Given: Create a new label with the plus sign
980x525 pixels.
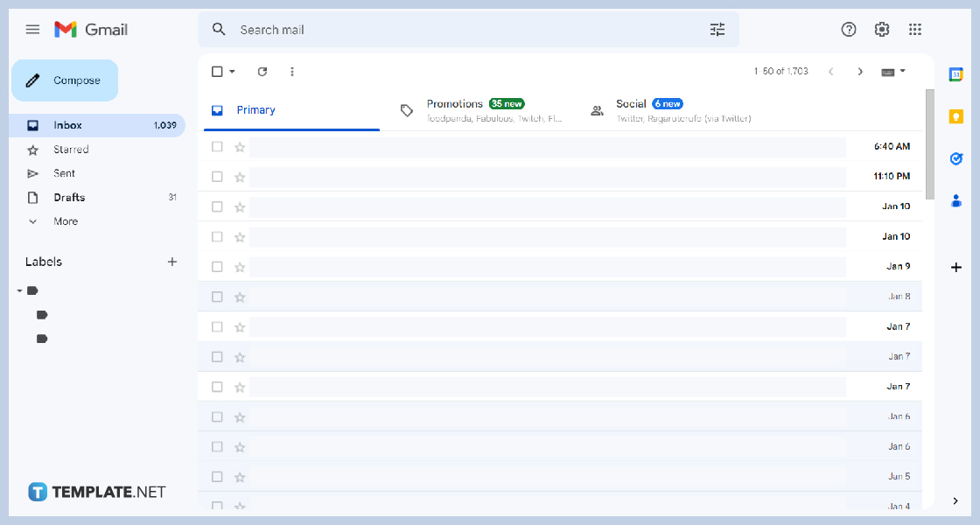Looking at the screenshot, I should (172, 261).
